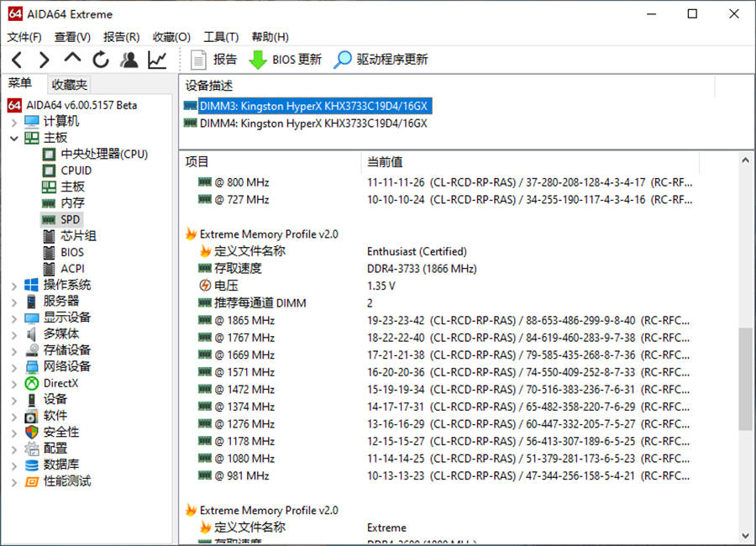756x546 pixels.
Task: Click the 软件 software icon
Action: point(32,417)
